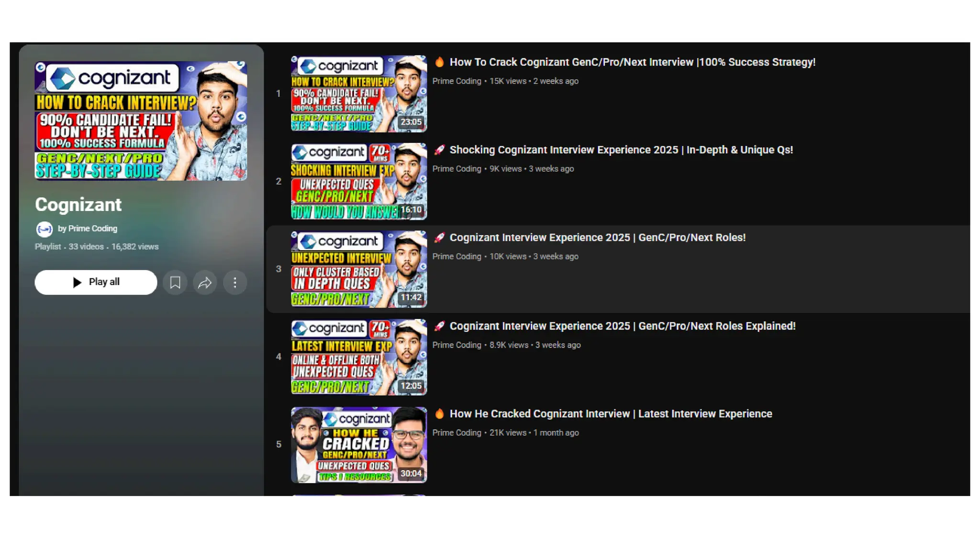Open the large Cognizant playlist cover thumbnail
This screenshot has width=980, height=551.
point(141,121)
